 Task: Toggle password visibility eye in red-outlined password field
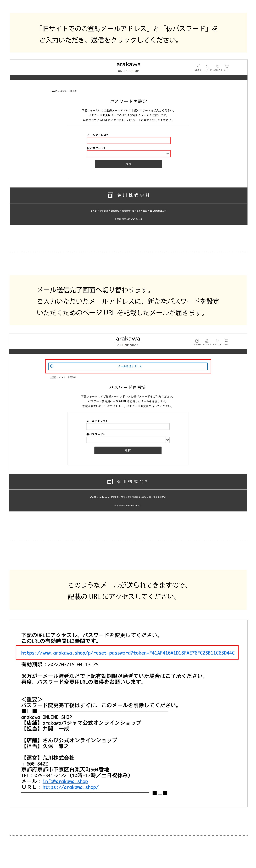168,154
